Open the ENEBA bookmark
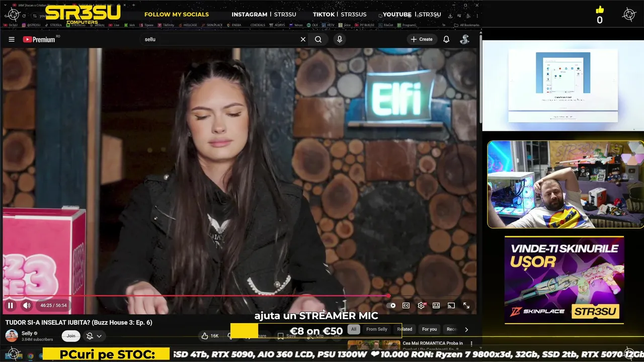The width and height of the screenshot is (644, 362). coord(234,25)
